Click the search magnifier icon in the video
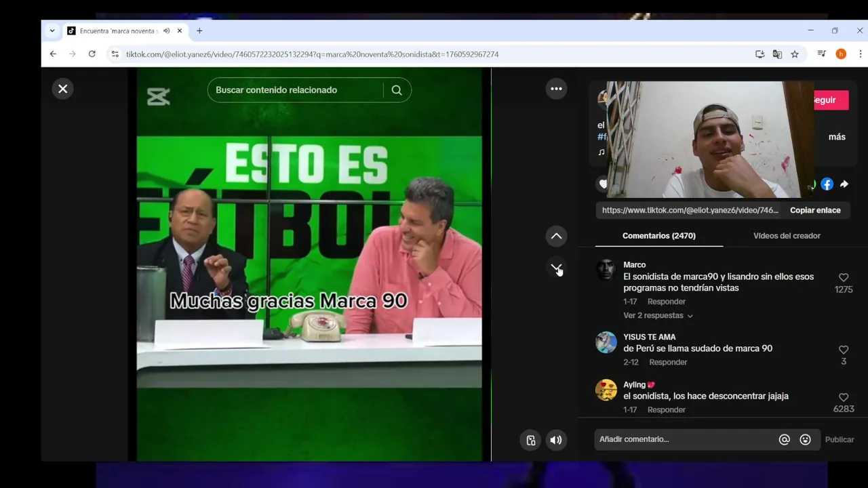Viewport: 868px width, 488px height. click(x=397, y=90)
